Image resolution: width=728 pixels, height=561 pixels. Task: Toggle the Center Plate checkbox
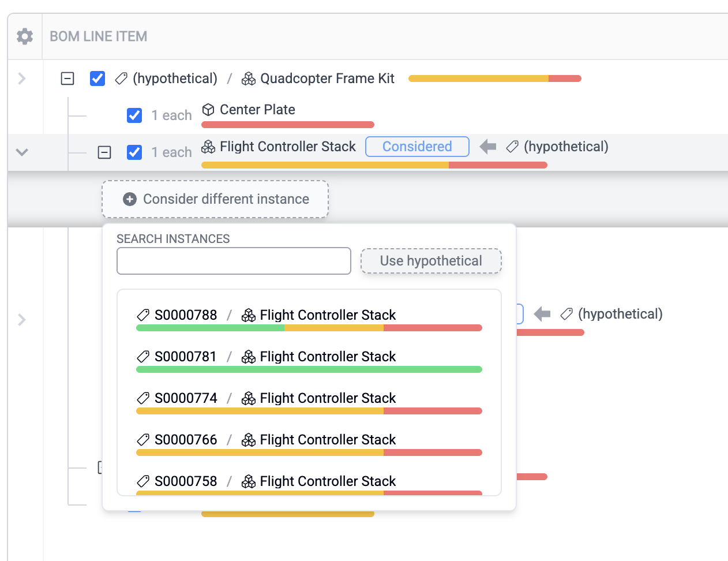point(134,115)
